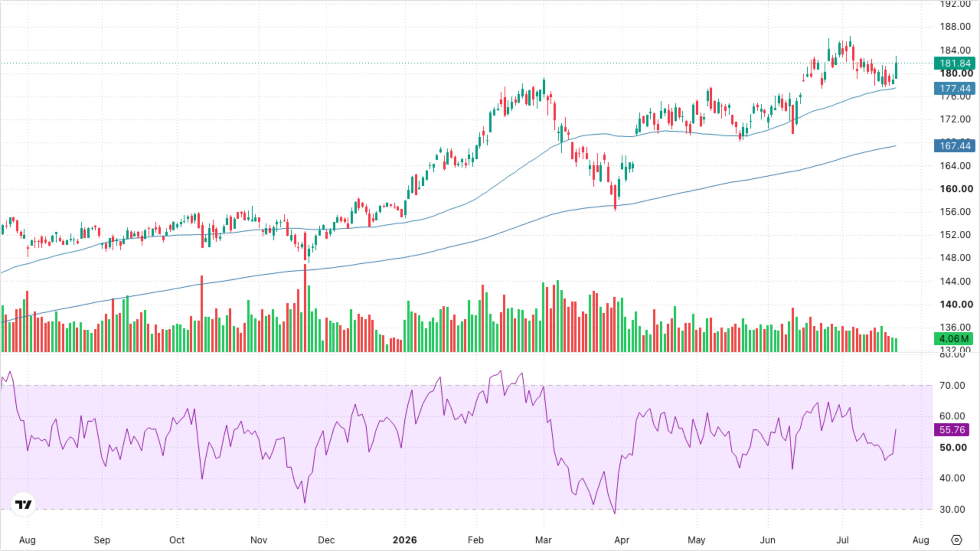Click the Sep time axis label
The image size is (980, 551).
point(102,540)
